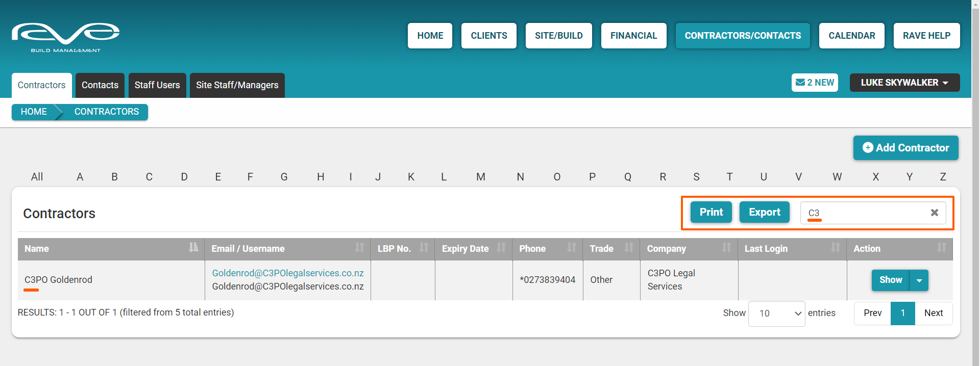Sort by Name column icon
Screen dimensions: 980x366
coord(193,248)
